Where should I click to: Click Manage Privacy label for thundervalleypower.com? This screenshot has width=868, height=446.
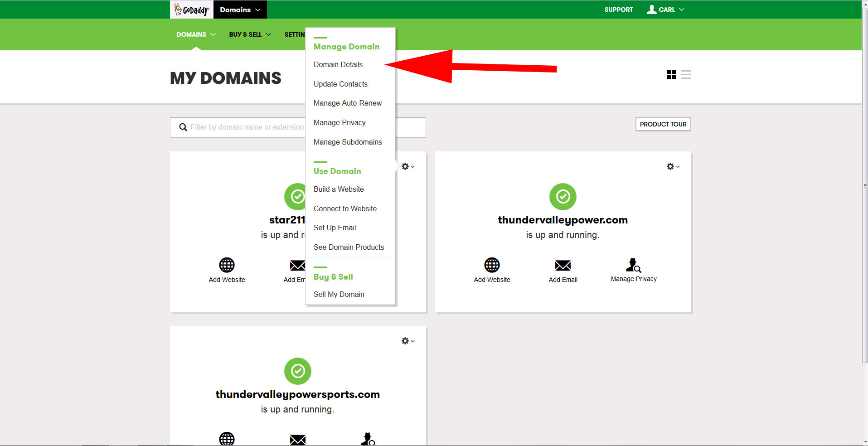634,279
